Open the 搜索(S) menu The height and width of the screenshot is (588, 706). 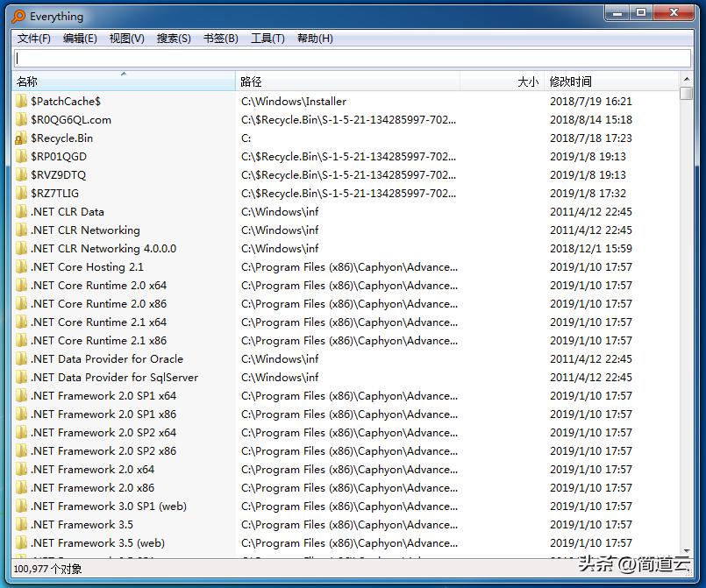click(174, 39)
